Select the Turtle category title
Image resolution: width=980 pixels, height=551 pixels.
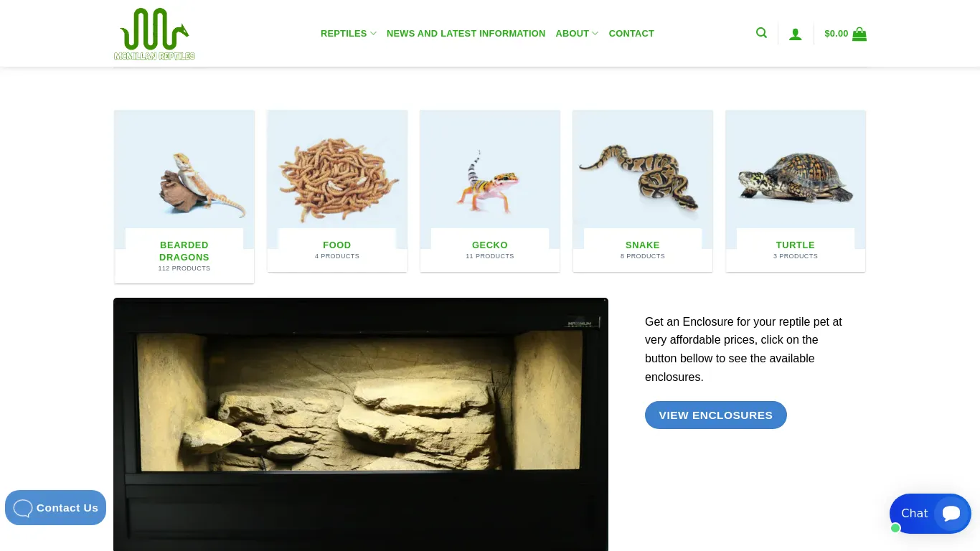(x=796, y=245)
